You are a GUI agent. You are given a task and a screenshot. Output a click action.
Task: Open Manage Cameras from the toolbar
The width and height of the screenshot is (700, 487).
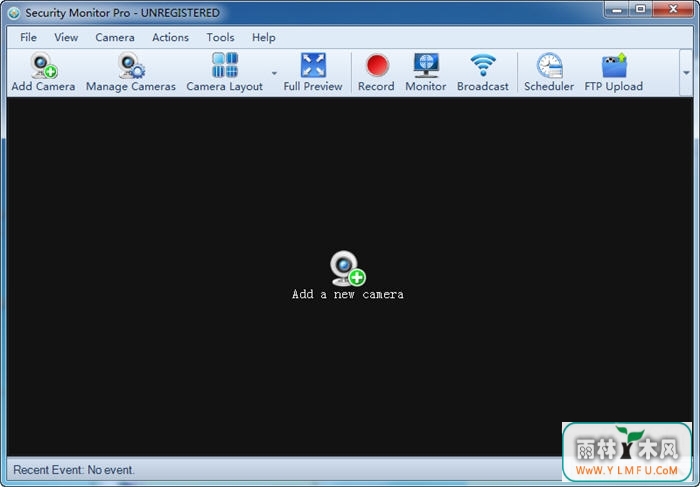pos(131,72)
